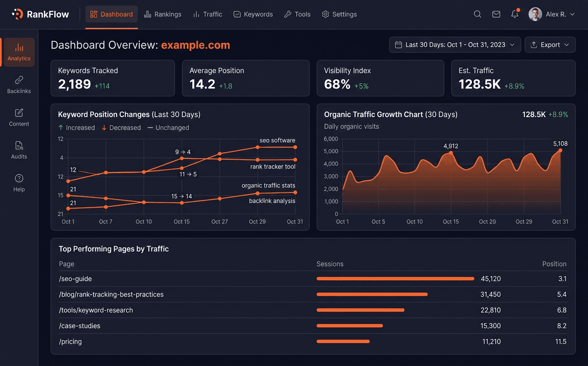Click /blog/rank-tracking-best-practices page
Image resolution: width=588 pixels, height=366 pixels.
click(x=111, y=295)
